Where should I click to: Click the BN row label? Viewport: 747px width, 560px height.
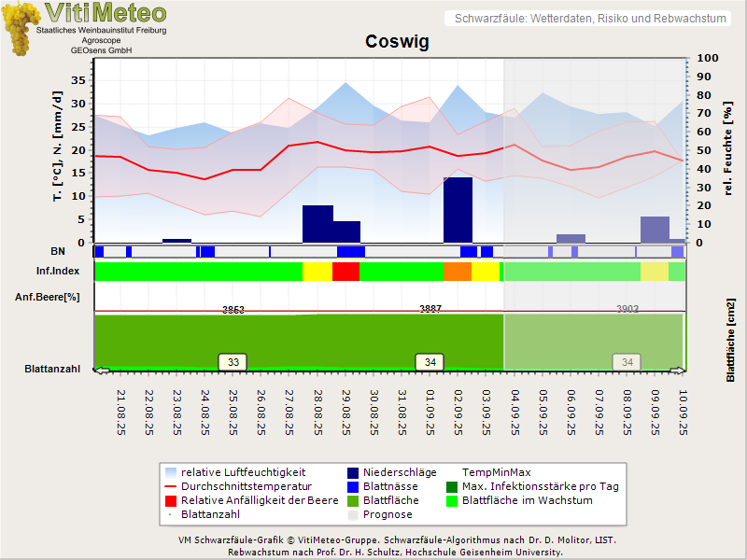click(58, 251)
